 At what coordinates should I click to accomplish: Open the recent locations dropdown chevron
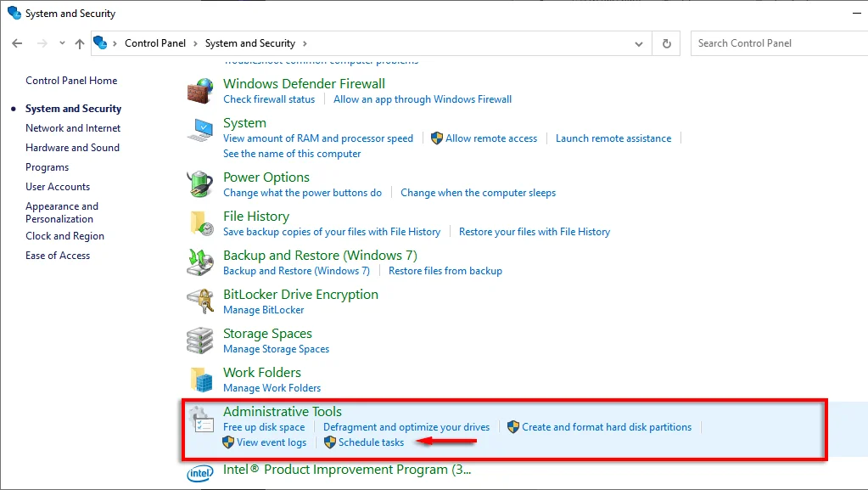pos(62,42)
